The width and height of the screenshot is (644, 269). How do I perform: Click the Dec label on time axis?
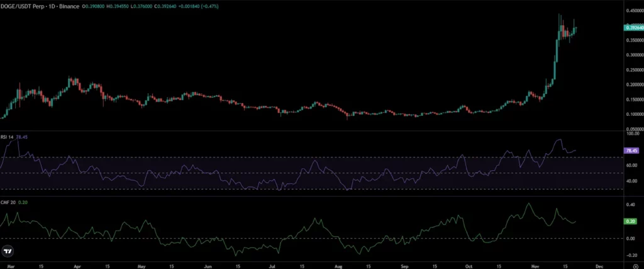tap(599, 266)
